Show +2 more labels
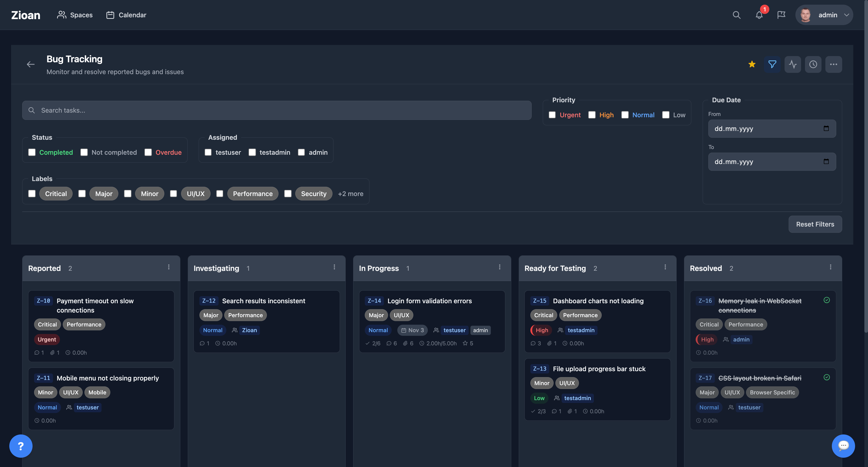This screenshot has height=467, width=868. point(351,193)
